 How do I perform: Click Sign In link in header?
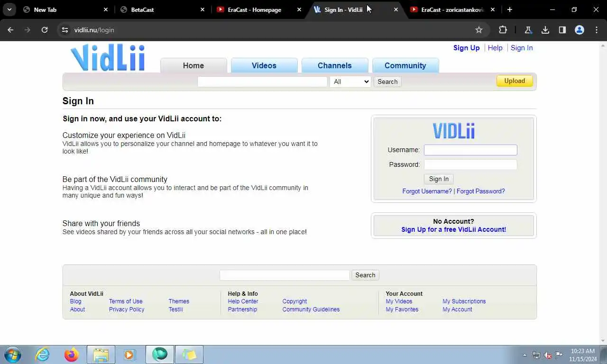pyautogui.click(x=522, y=48)
